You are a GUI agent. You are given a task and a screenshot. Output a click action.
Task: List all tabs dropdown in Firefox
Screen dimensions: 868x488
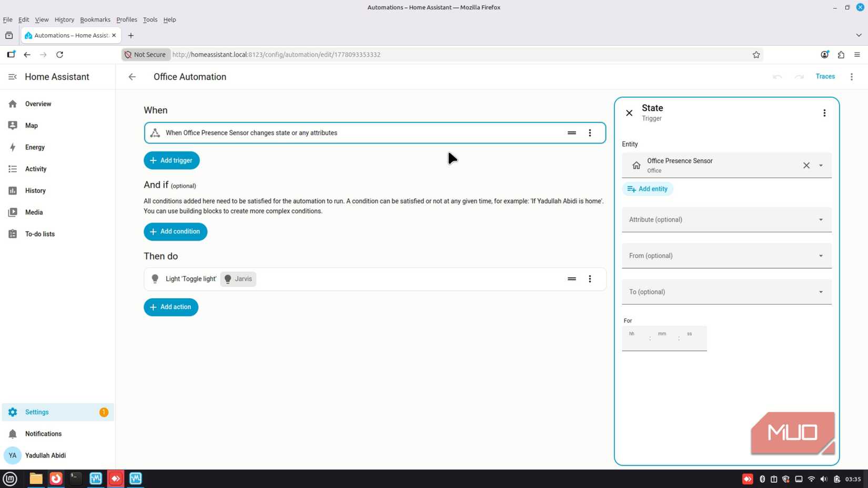[859, 35]
